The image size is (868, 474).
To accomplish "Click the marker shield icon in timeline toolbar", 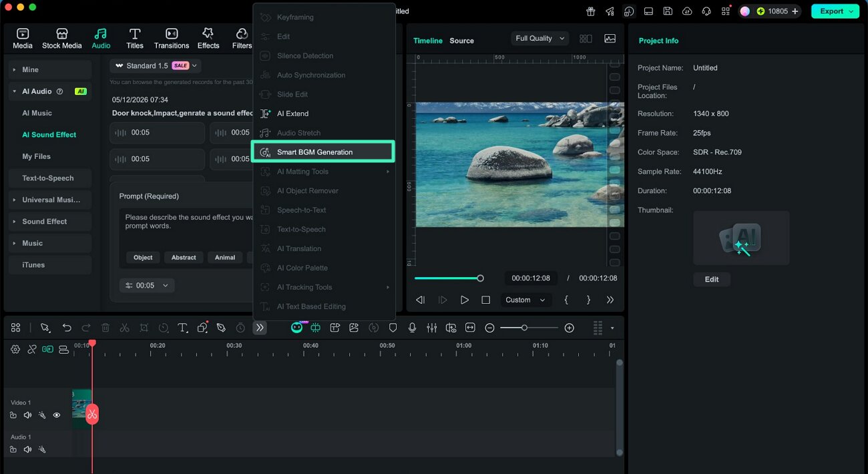I will pos(393,328).
